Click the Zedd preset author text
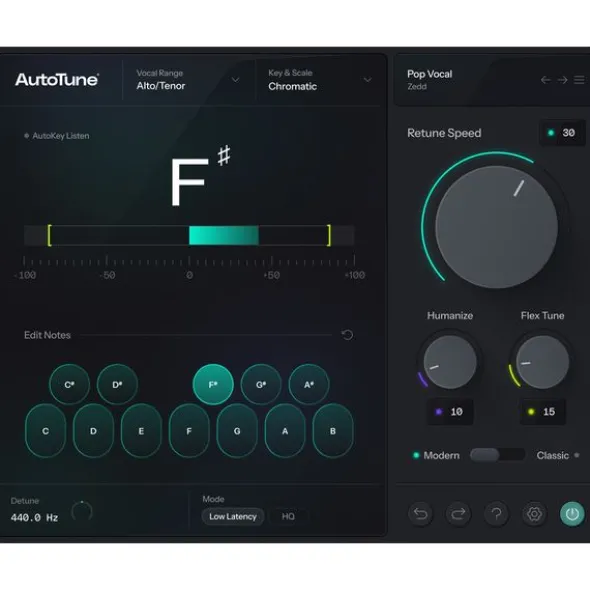 point(417,86)
